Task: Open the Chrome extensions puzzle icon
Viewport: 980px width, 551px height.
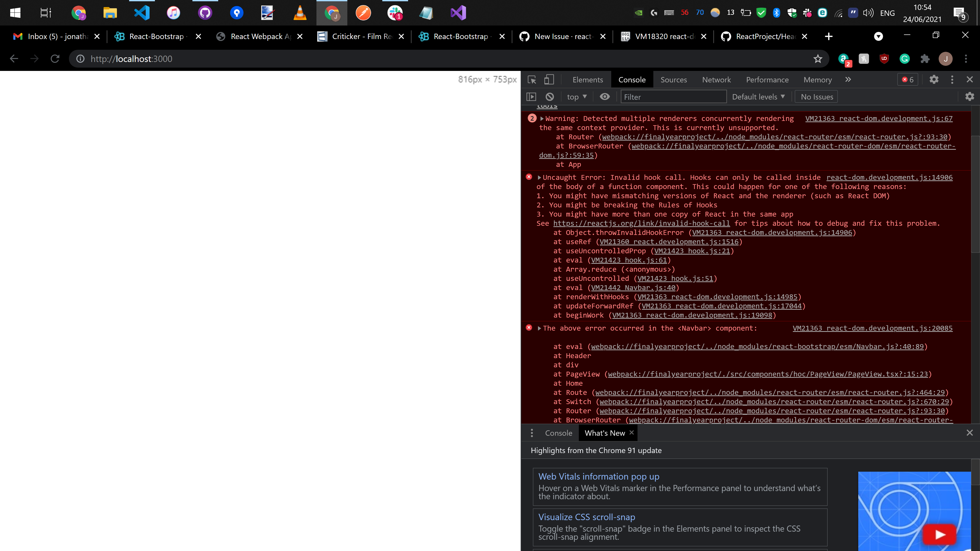Action: click(925, 59)
